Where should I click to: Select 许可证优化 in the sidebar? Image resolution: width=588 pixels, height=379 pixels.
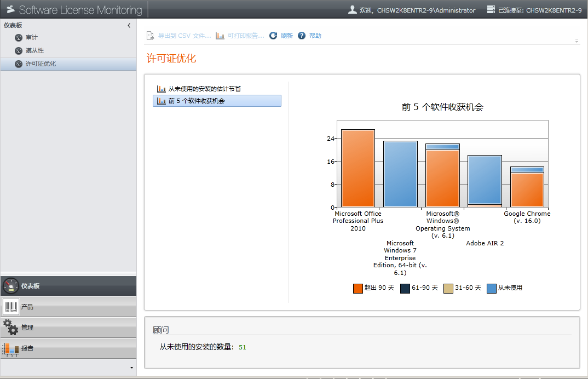coord(40,64)
